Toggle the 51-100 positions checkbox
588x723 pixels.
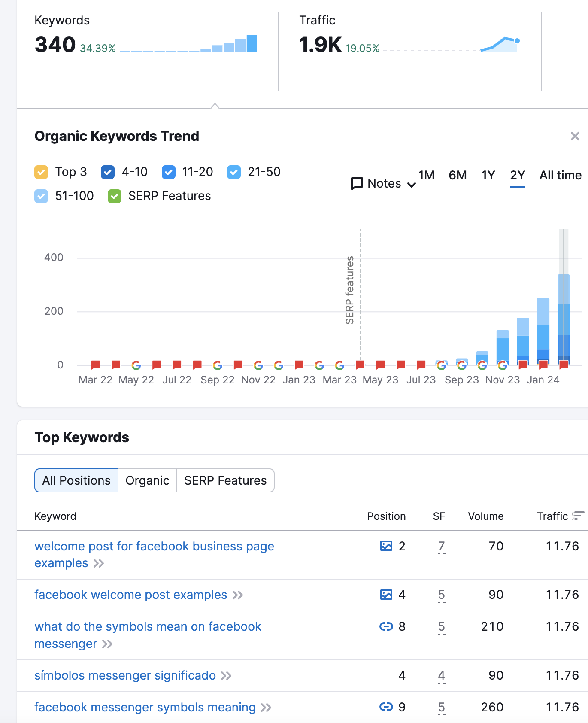tap(41, 196)
